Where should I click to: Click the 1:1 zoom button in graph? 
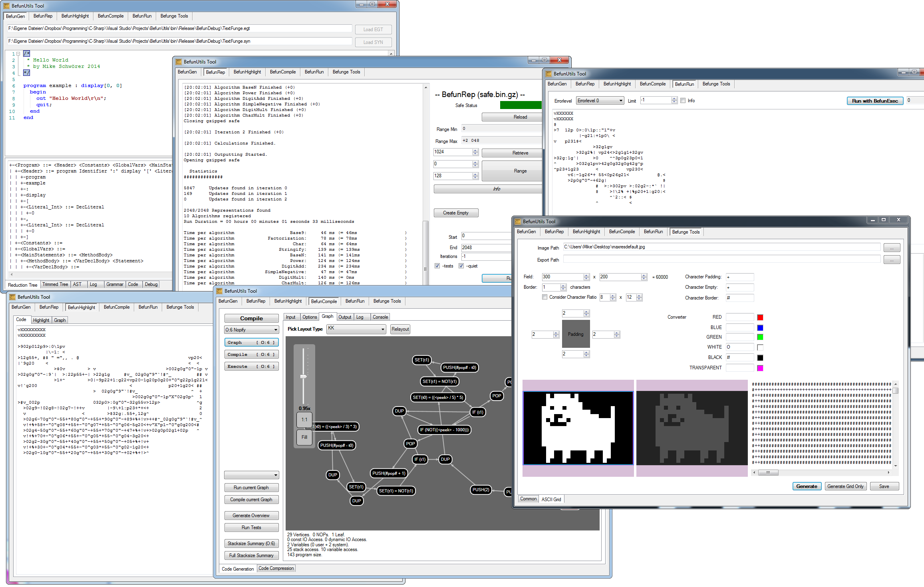[304, 420]
